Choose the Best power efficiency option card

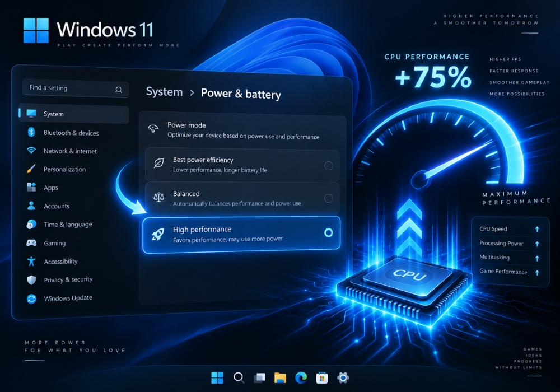[242, 165]
